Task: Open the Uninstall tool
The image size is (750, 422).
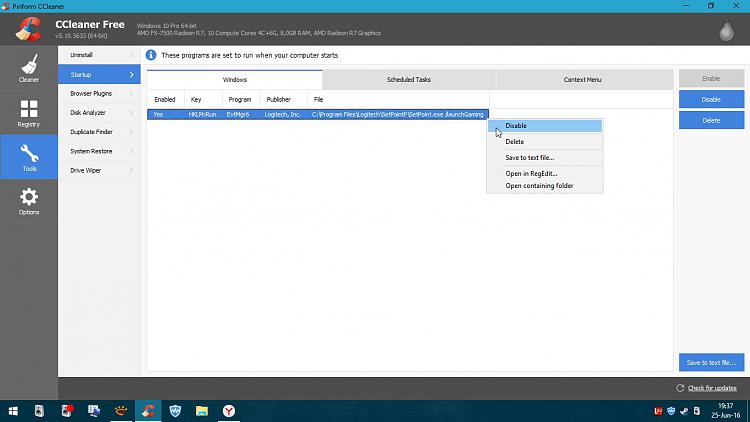Action: click(x=99, y=55)
